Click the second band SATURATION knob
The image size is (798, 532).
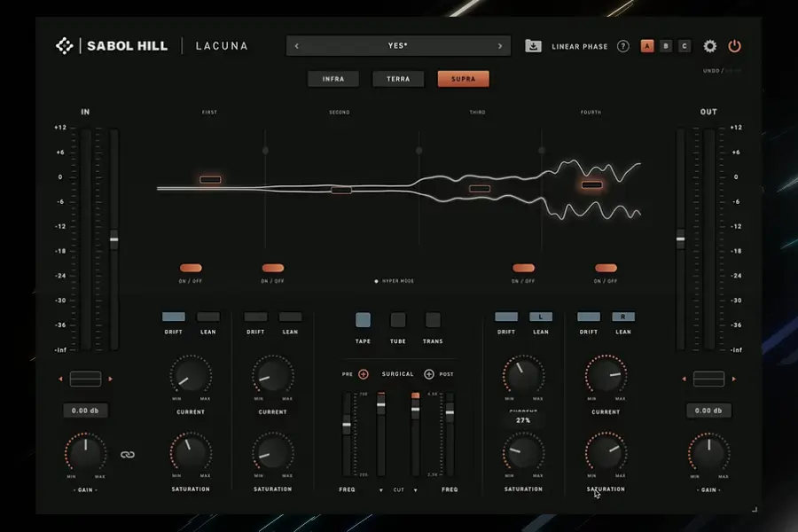273,452
